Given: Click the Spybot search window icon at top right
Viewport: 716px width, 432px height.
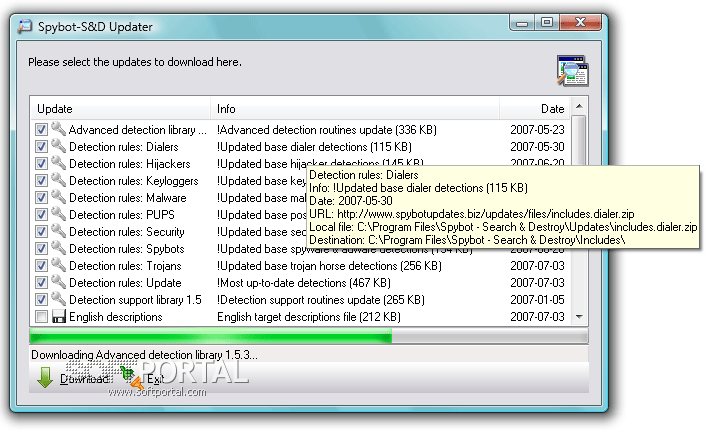Looking at the screenshot, I should pos(573,71).
